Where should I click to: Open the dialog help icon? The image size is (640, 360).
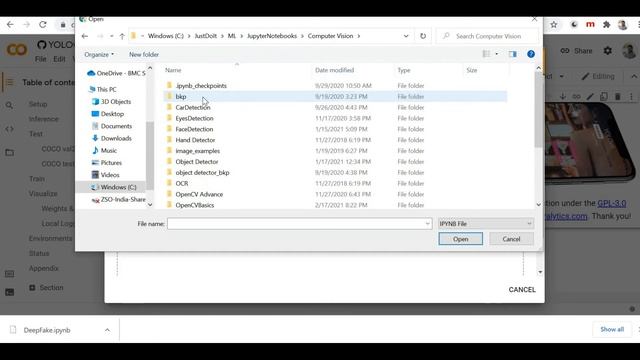(531, 54)
